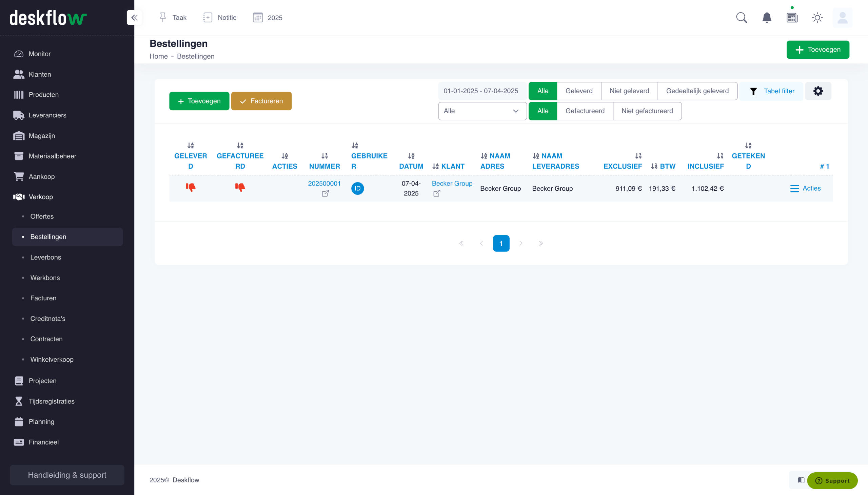Open Leverbons in the sidebar menu
Screen dimensions: 868x495
click(45, 258)
